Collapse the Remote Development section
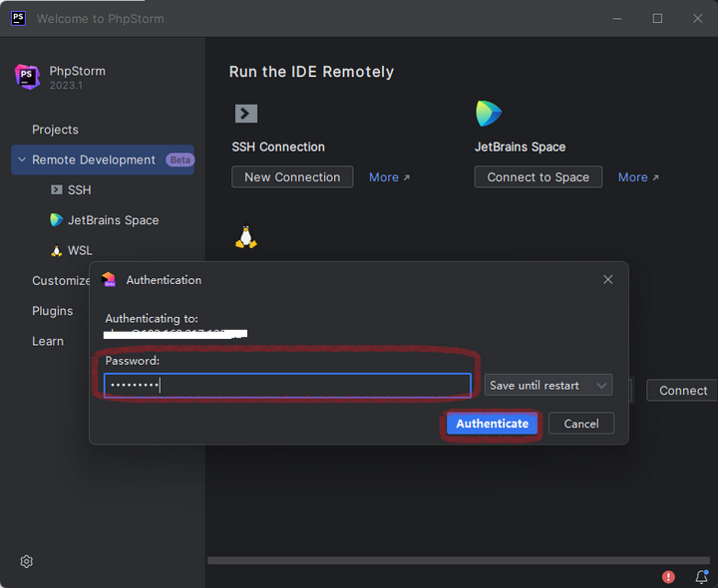This screenshot has height=588, width=718. (x=22, y=159)
